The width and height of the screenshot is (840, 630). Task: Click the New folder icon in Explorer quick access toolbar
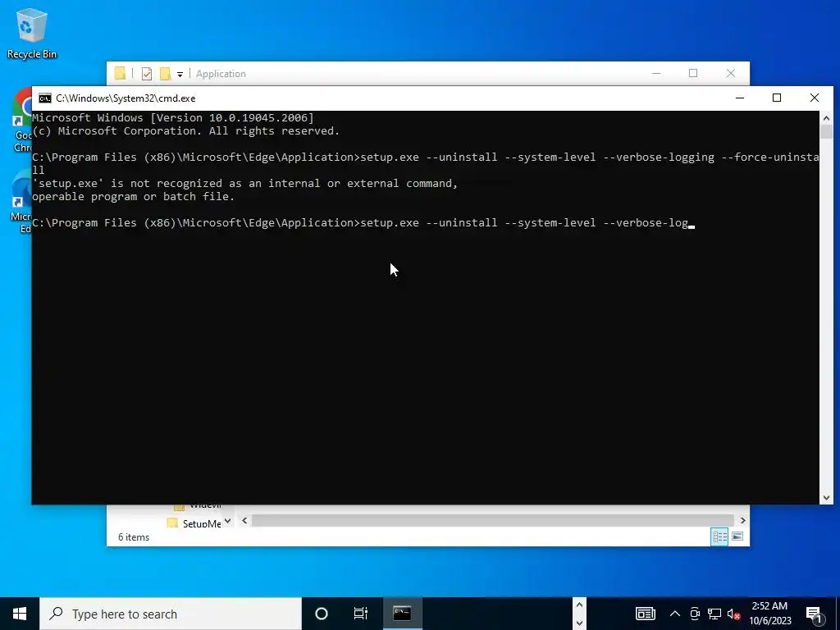pyautogui.click(x=165, y=73)
